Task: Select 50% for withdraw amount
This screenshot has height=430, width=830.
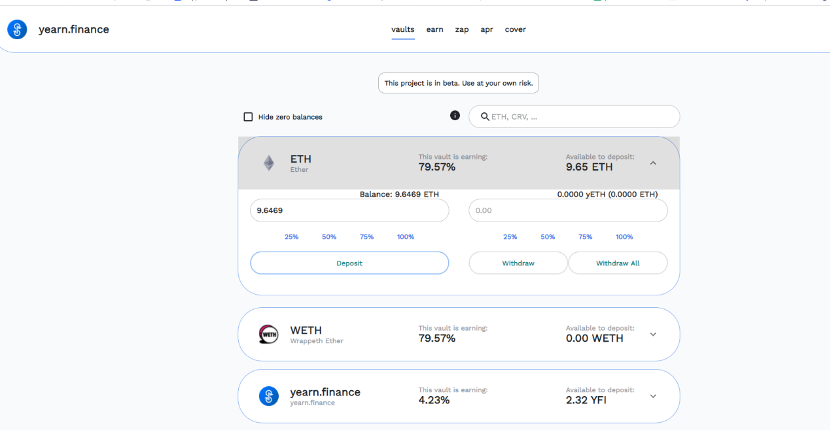Action: [x=547, y=237]
